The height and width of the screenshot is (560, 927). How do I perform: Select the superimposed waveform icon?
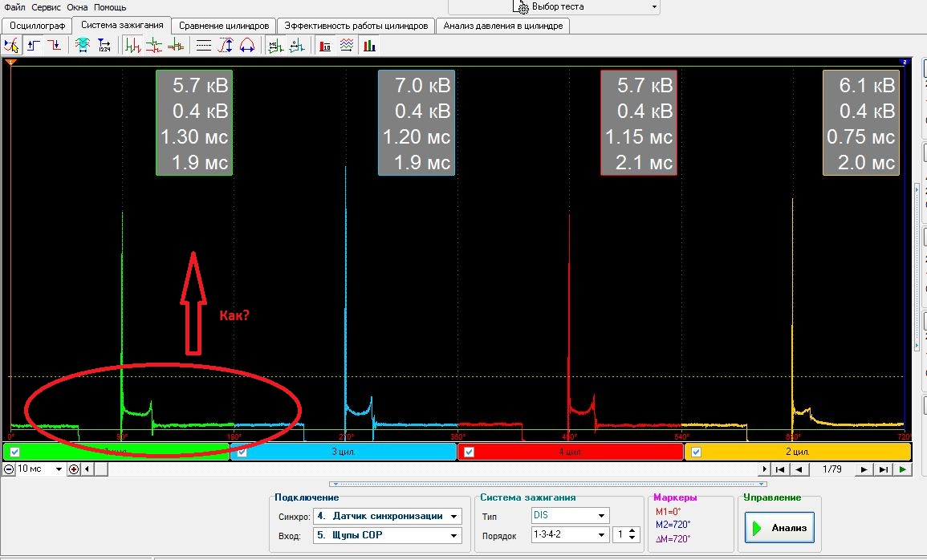[176, 46]
